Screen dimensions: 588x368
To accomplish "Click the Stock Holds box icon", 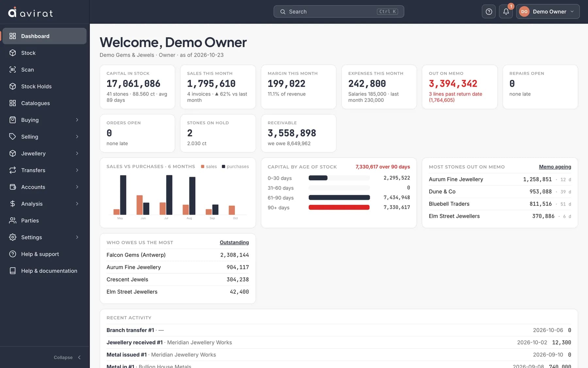I will 13,86.
